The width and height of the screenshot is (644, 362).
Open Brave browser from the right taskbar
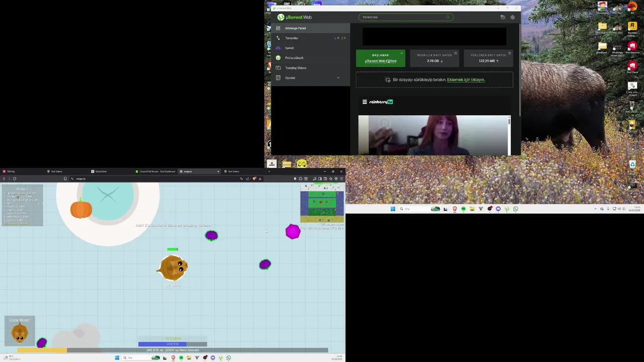click(x=455, y=209)
